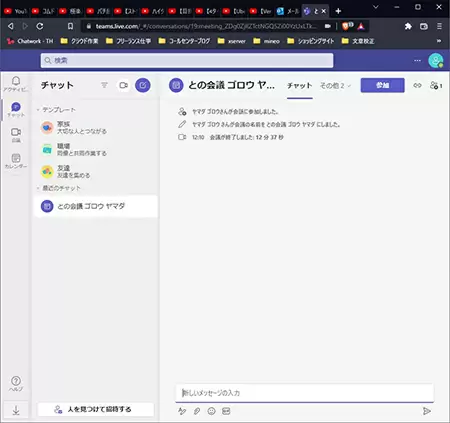This screenshot has height=423, width=450.
Task: Select the Chat icon in left rail
Action: coord(16,109)
